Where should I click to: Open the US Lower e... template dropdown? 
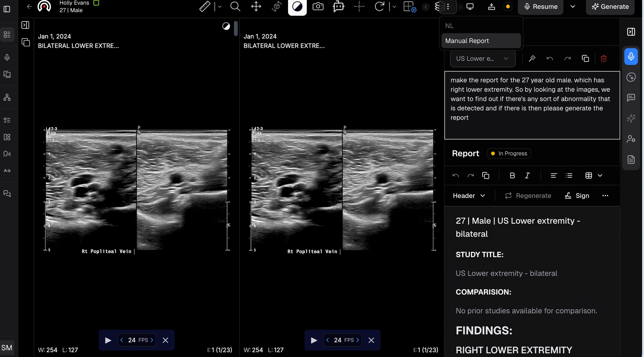[x=483, y=58]
